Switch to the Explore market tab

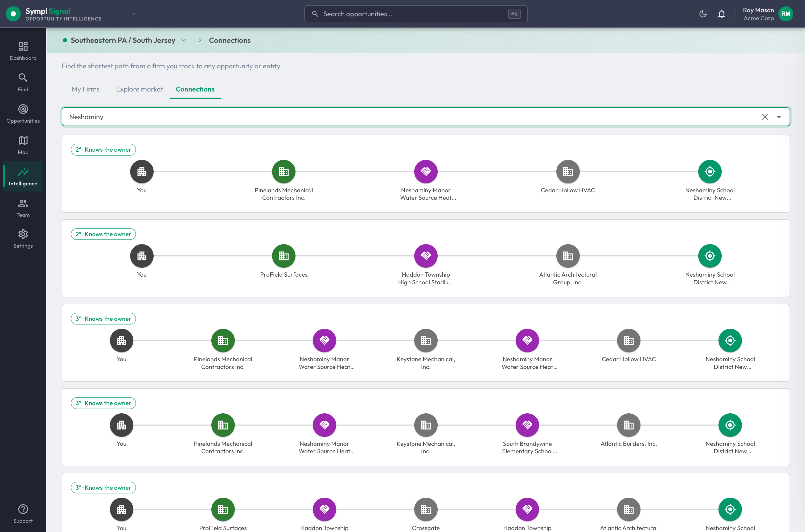click(x=139, y=89)
